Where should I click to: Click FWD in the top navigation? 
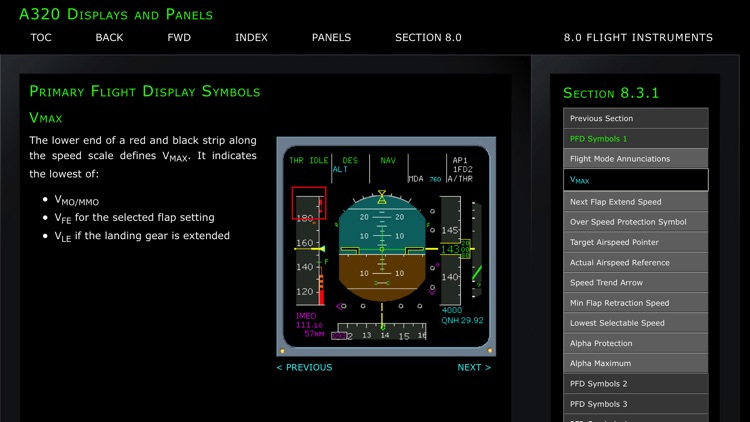[x=179, y=37]
